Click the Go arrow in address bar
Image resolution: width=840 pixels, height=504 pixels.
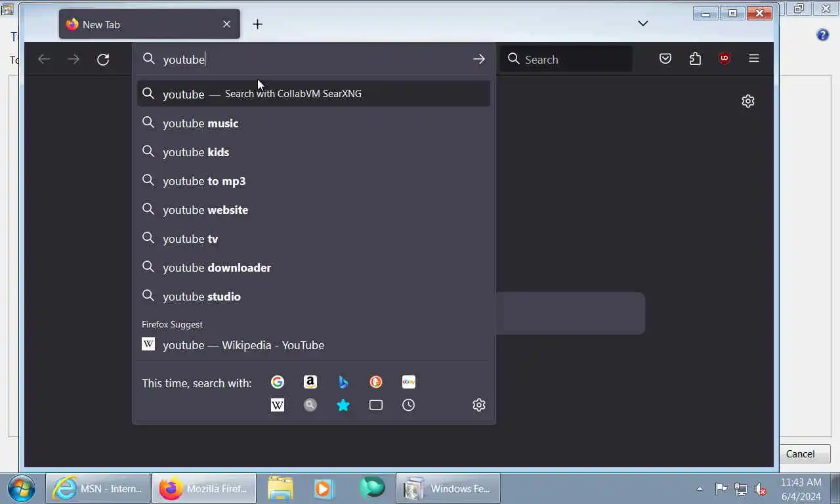[479, 59]
